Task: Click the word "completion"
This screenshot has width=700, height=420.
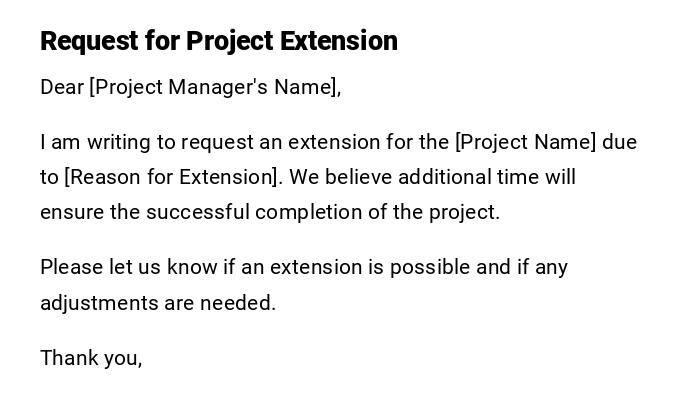Action: [308, 212]
